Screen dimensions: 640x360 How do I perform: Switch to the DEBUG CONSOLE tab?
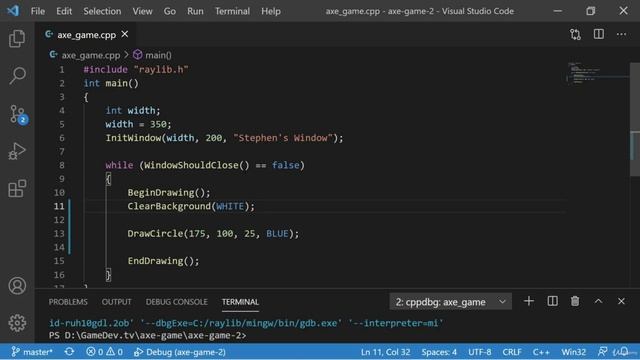pyautogui.click(x=176, y=302)
